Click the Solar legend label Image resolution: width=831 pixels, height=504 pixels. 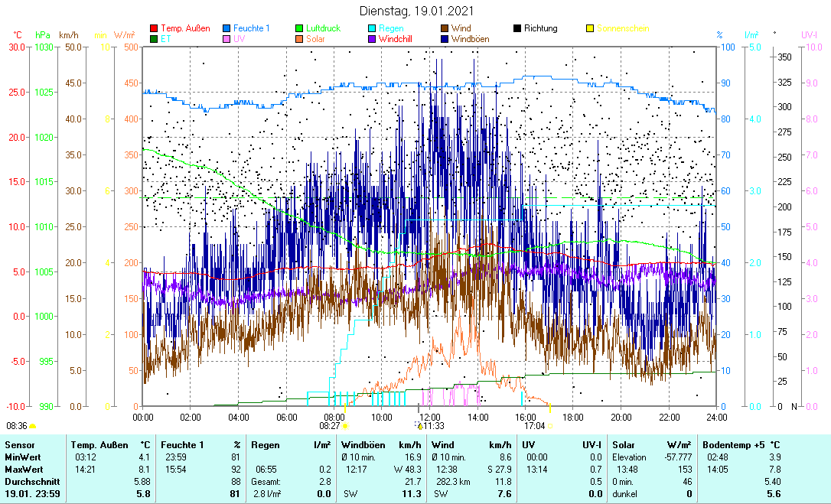314,38
